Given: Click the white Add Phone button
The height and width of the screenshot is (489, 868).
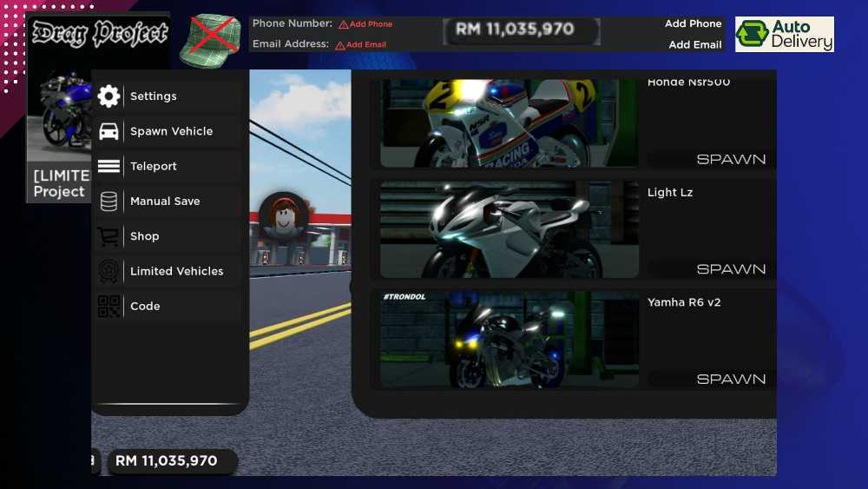Looking at the screenshot, I should pyautogui.click(x=693, y=23).
